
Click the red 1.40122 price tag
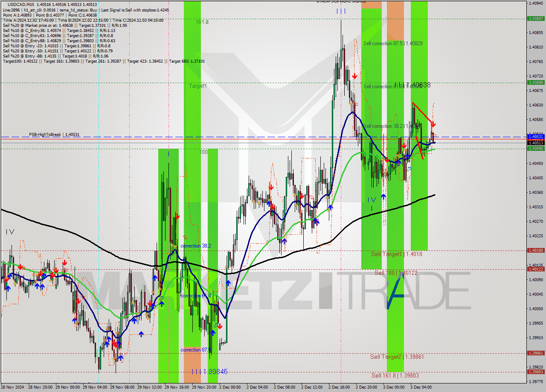coord(536,269)
